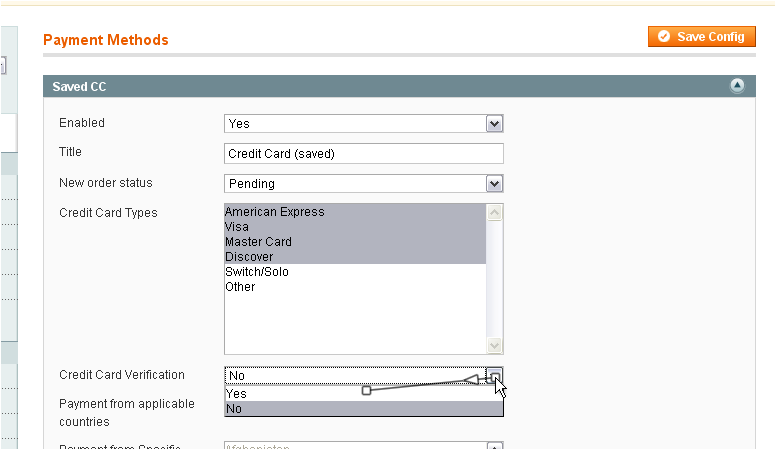Click the countries list scroll-up arrow
This screenshot has height=450, width=776.
click(x=494, y=446)
